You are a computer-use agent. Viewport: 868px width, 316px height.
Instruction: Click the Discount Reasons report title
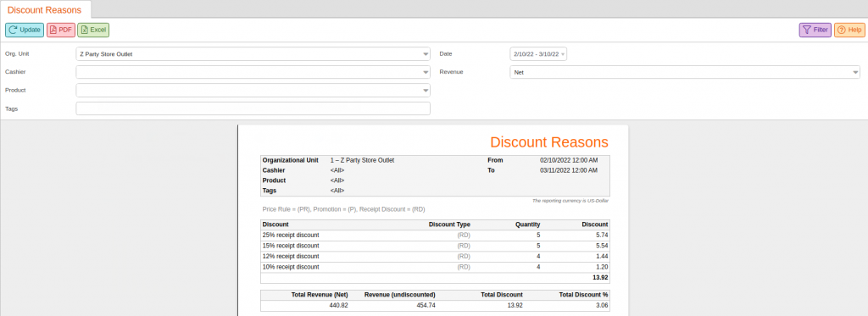click(x=549, y=142)
